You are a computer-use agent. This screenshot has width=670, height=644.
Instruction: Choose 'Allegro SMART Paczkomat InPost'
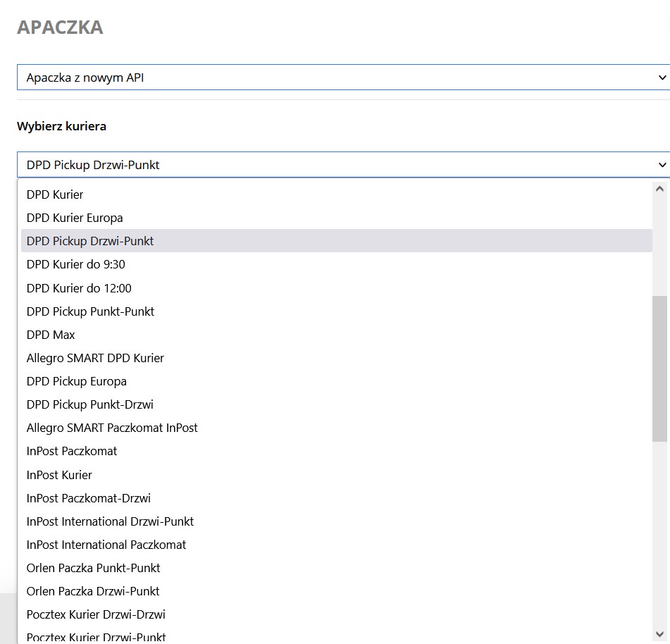click(x=336, y=428)
